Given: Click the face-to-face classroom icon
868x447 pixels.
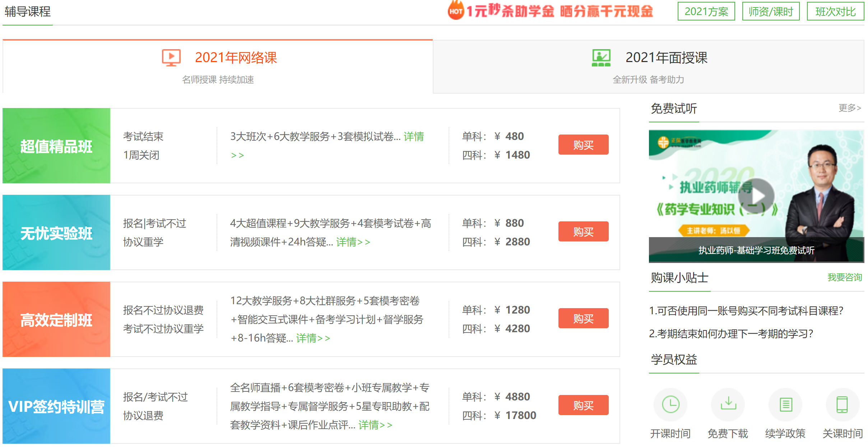Looking at the screenshot, I should pyautogui.click(x=601, y=58).
